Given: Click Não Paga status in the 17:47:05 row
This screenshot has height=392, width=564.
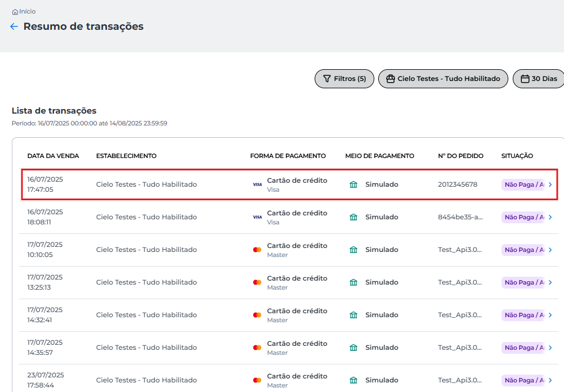Looking at the screenshot, I should pyautogui.click(x=523, y=184).
